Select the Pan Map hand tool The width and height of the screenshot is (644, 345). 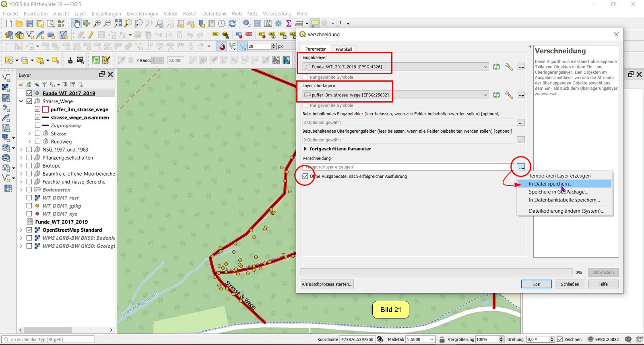(x=76, y=24)
